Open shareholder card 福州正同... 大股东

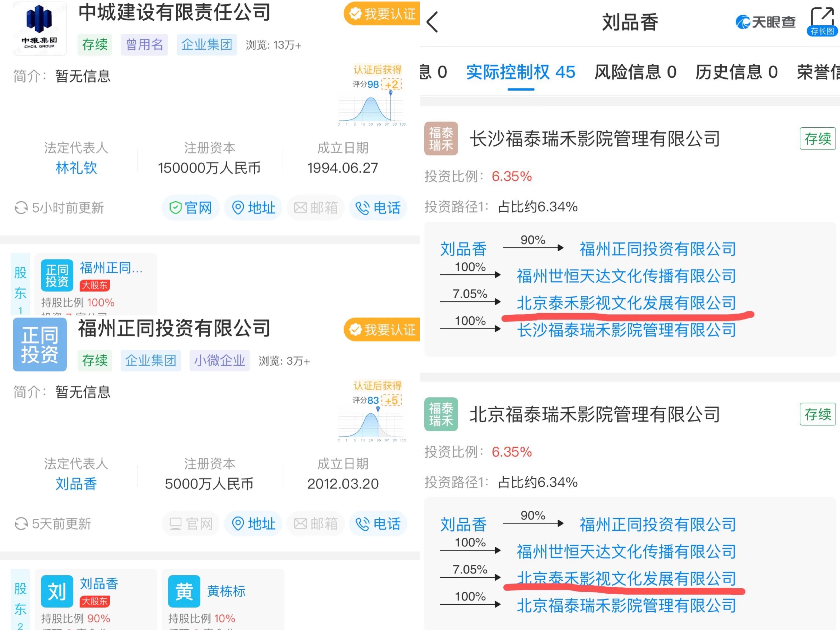pos(96,284)
